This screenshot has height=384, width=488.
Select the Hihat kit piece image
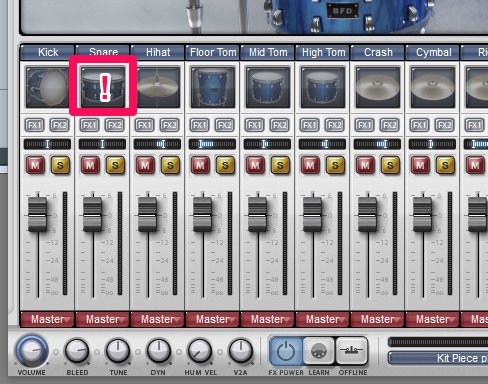coord(158,87)
